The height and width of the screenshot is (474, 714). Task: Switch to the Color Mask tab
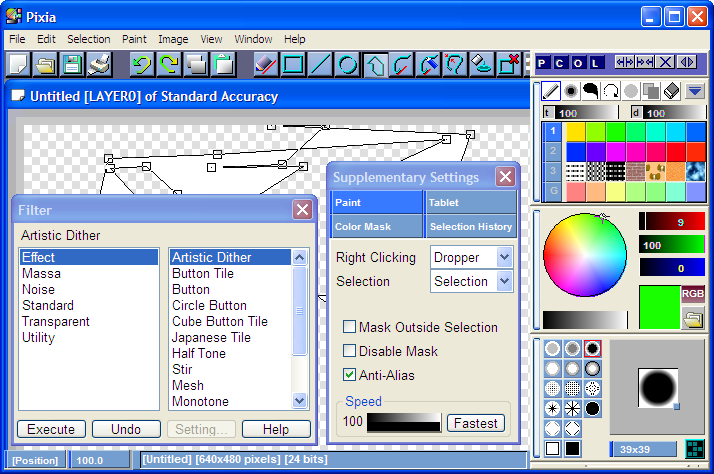377,226
